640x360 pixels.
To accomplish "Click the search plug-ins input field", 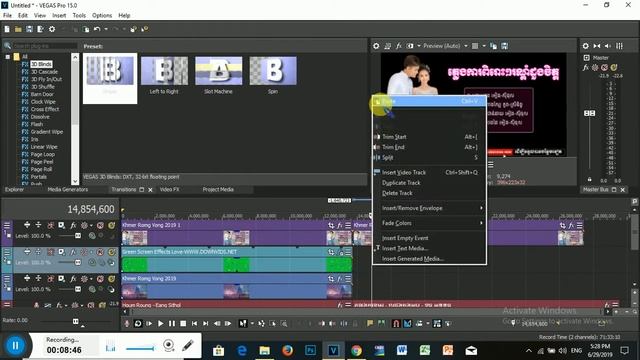I will (44, 46).
